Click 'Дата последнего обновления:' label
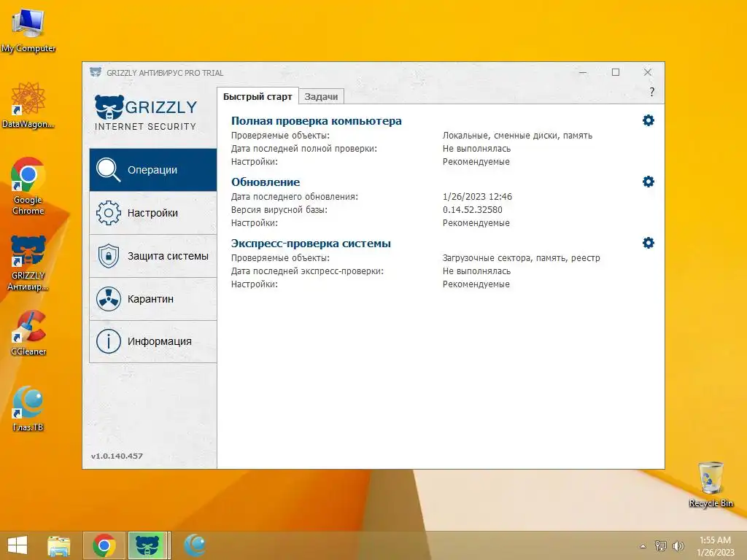The image size is (747, 560). tap(295, 196)
